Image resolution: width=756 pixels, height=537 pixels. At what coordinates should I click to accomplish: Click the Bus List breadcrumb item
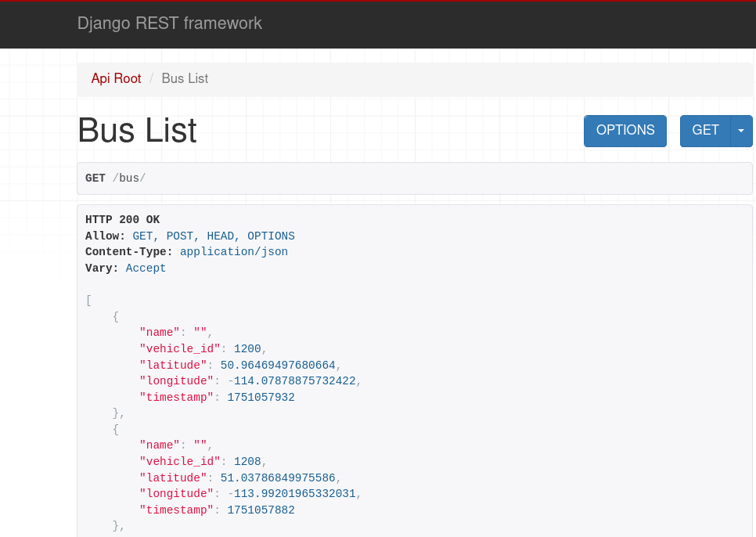click(185, 78)
